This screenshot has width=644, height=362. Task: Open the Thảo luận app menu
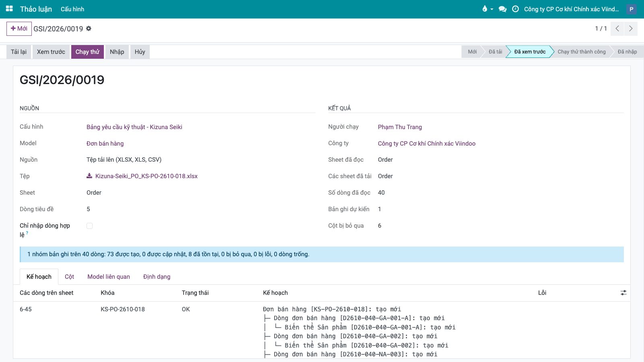[36, 9]
